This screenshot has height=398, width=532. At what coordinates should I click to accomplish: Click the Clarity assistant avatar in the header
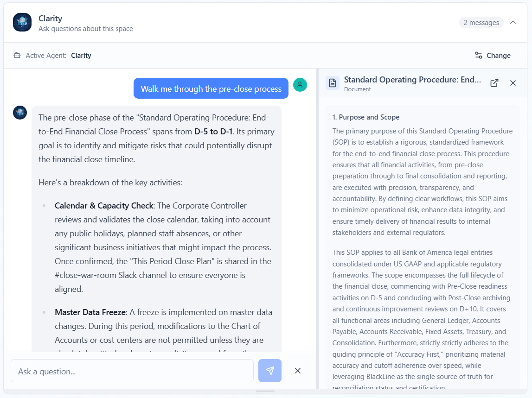pos(22,22)
